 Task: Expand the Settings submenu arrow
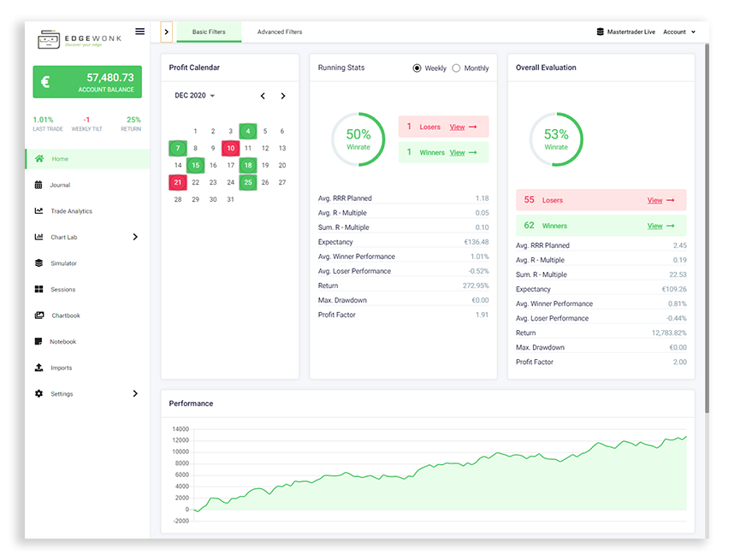coord(135,394)
